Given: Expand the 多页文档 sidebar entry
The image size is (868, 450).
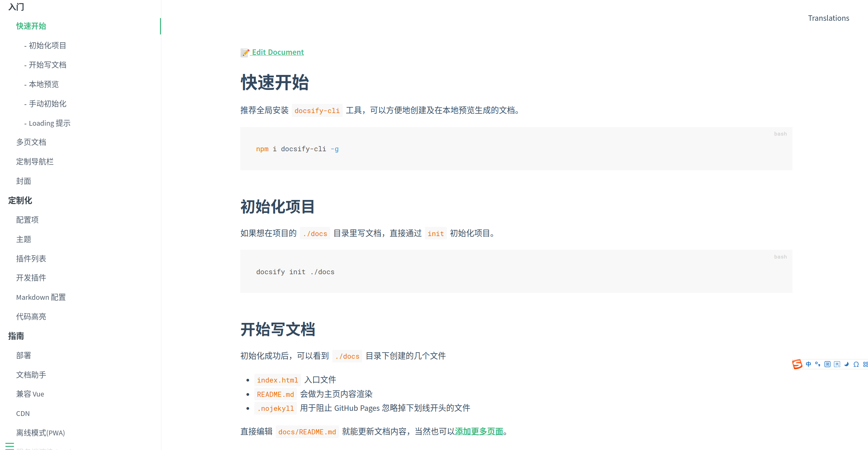Looking at the screenshot, I should coord(31,142).
